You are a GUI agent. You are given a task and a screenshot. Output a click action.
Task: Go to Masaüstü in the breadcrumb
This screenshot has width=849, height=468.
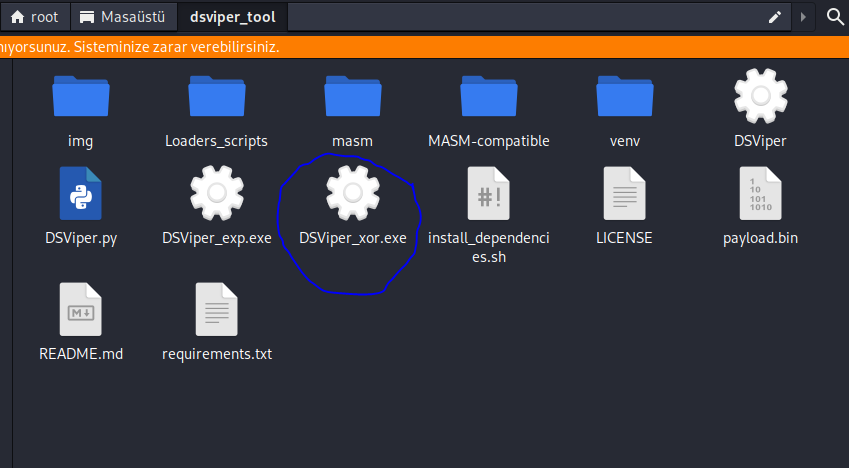pos(123,17)
